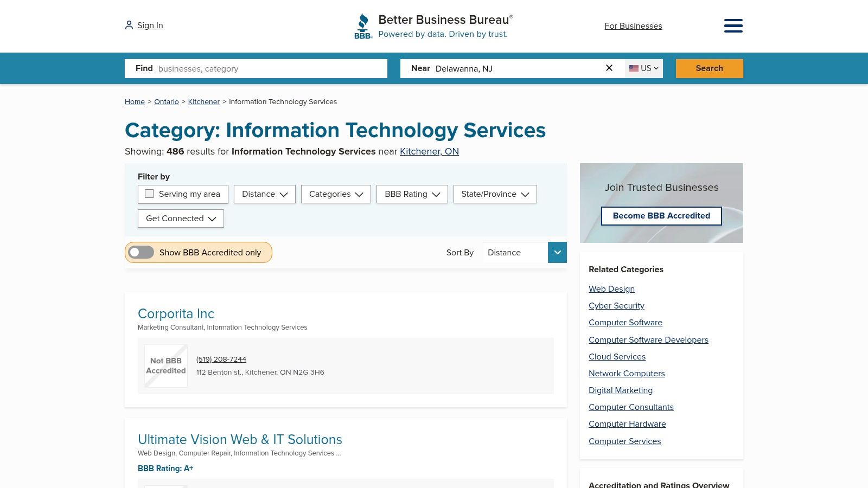Click the BBB torch logo

(x=362, y=25)
